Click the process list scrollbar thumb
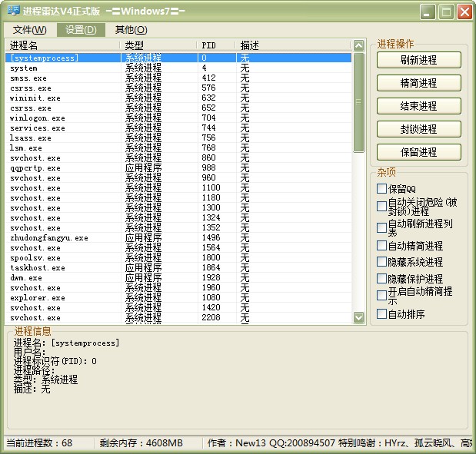The height and width of the screenshot is (454, 476). [358, 102]
